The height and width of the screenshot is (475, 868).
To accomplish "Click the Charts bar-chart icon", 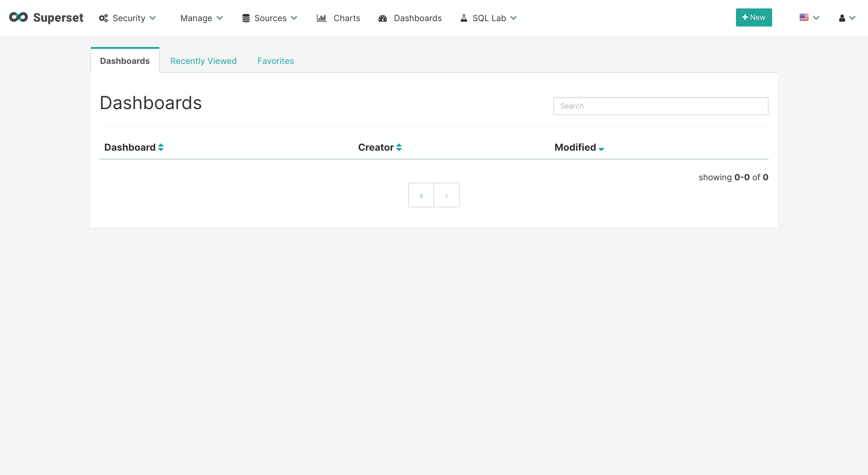I will point(322,18).
